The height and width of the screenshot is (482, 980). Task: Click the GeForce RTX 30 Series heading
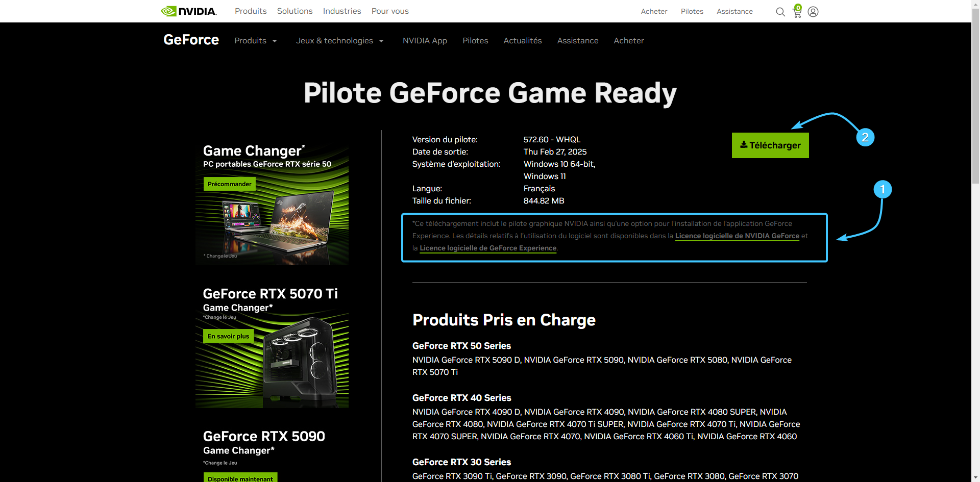461,462
